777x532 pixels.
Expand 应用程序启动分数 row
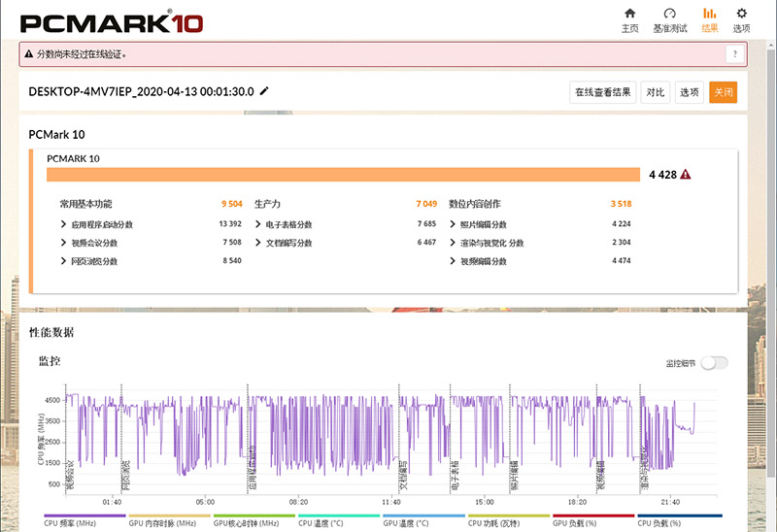63,224
